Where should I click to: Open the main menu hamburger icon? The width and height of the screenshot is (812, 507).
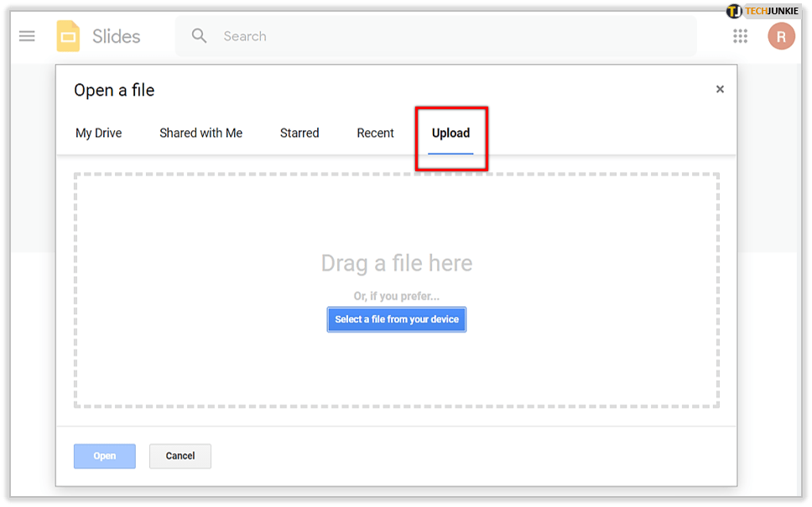[x=27, y=36]
